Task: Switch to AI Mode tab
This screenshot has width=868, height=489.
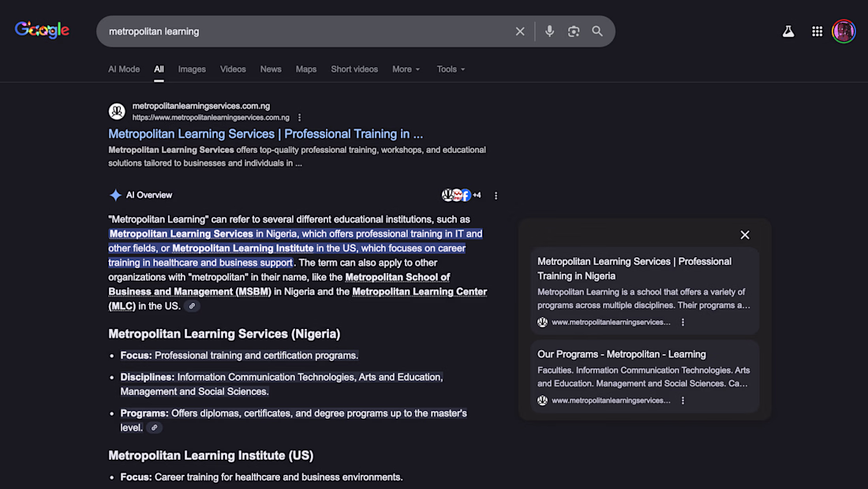Action: click(x=124, y=69)
